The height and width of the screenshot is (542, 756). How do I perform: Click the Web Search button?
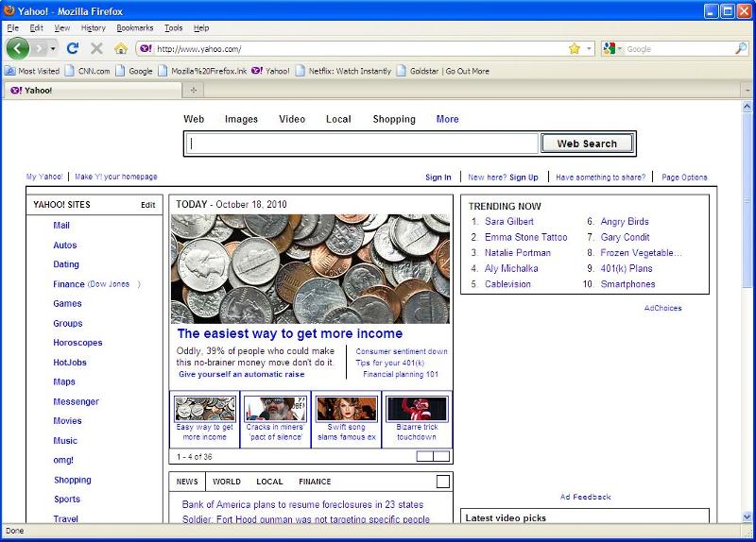(587, 144)
